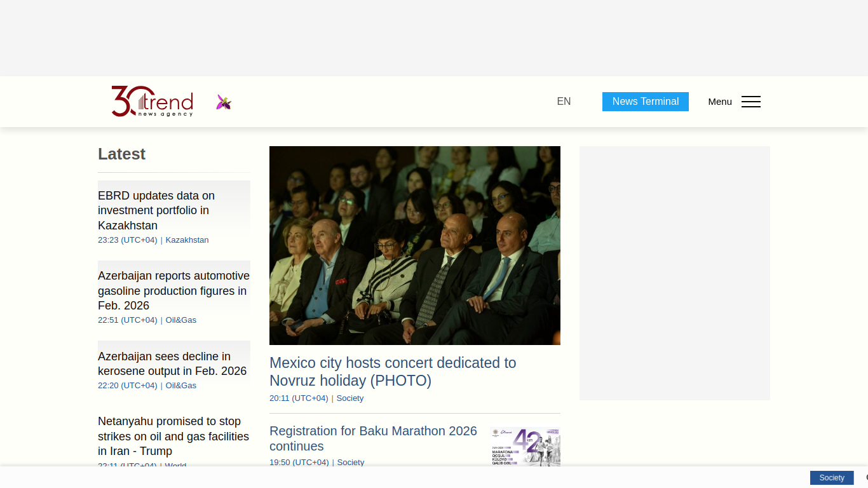Read EBRD investment portfolio in Kazakhstan article
This screenshot has width=868, height=488.
click(156, 210)
